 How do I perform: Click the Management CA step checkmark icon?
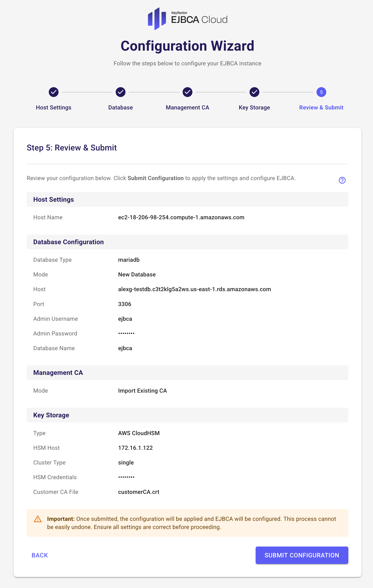pos(187,92)
